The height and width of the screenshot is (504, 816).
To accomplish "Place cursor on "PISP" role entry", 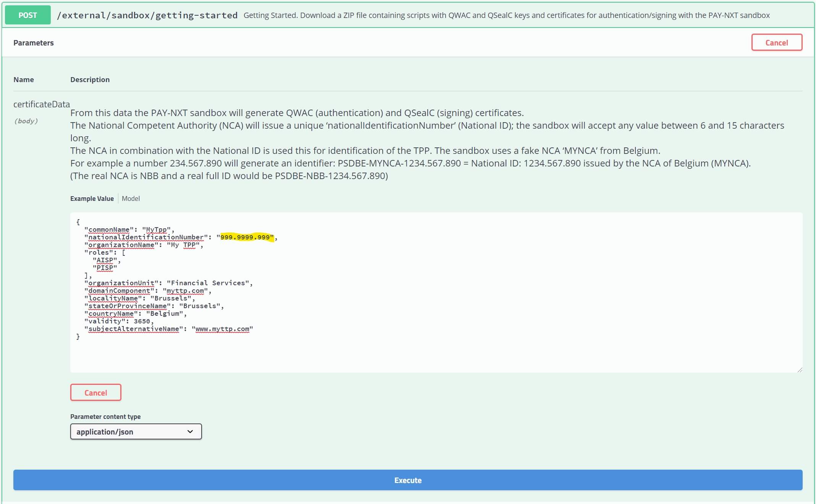I will click(x=105, y=268).
